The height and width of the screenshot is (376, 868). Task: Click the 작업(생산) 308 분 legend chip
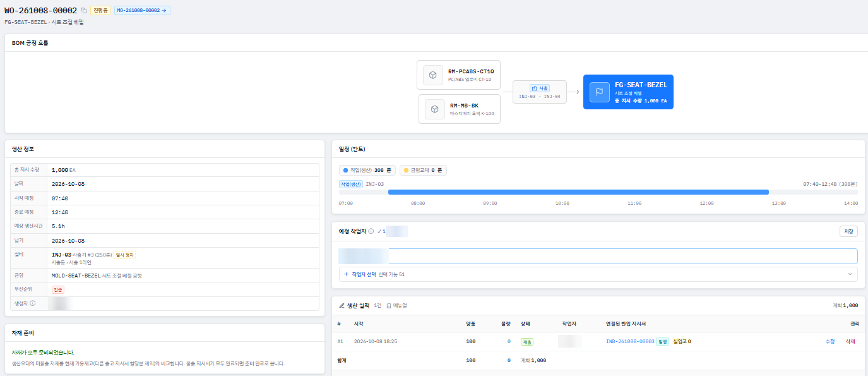click(x=367, y=171)
